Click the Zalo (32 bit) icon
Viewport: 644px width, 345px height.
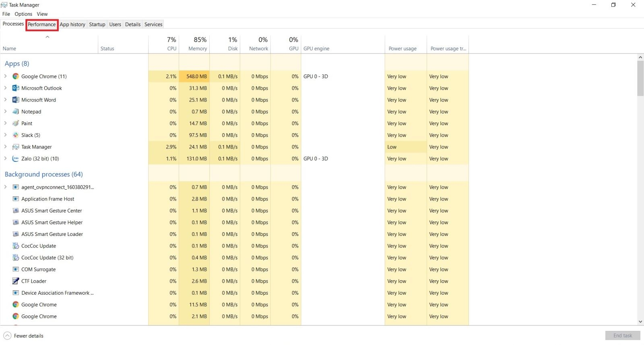pos(16,159)
